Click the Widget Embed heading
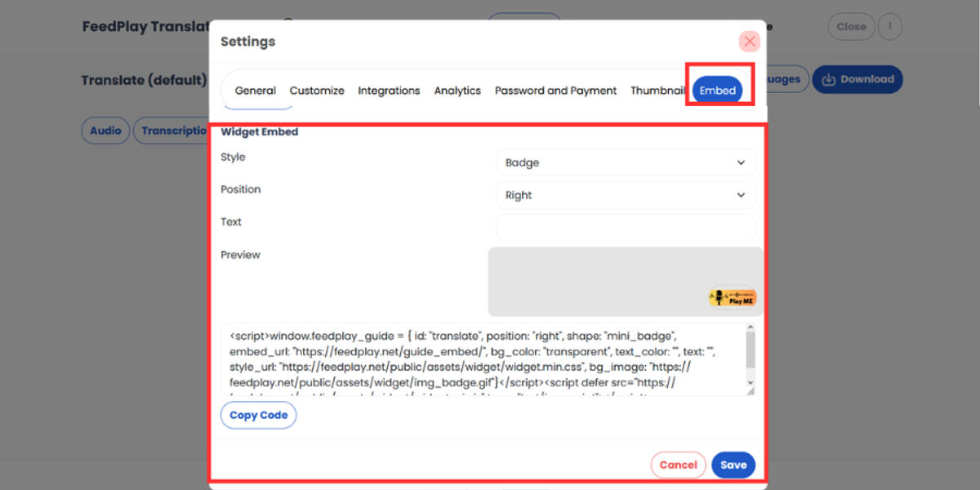The height and width of the screenshot is (490, 980). [x=260, y=131]
